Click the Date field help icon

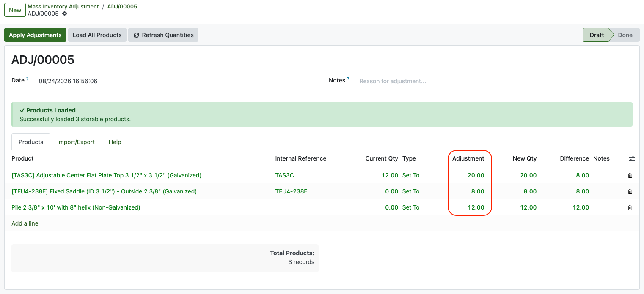click(x=28, y=79)
